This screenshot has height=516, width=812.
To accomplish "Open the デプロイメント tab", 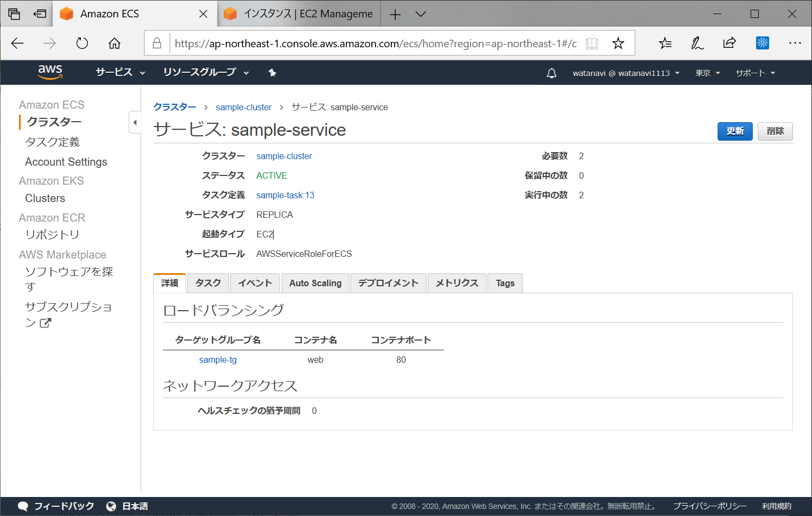I will point(388,283).
